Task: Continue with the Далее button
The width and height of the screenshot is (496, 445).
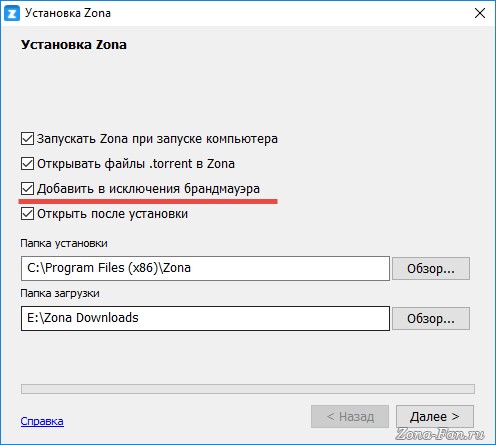Action: pos(435,416)
